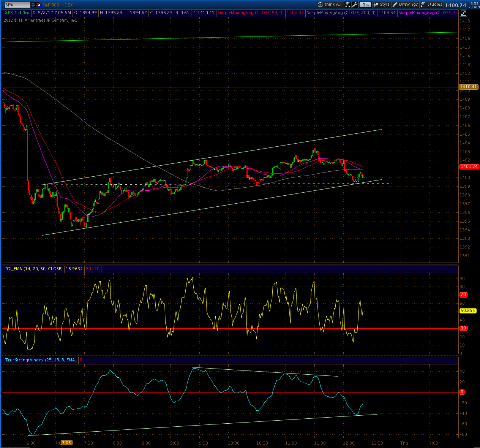Open the Style menu
The height and width of the screenshot is (448, 480).
pos(382,5)
